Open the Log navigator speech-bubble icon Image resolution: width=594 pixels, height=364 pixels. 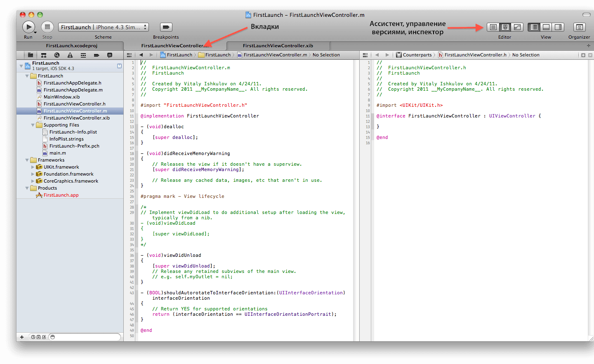point(110,55)
